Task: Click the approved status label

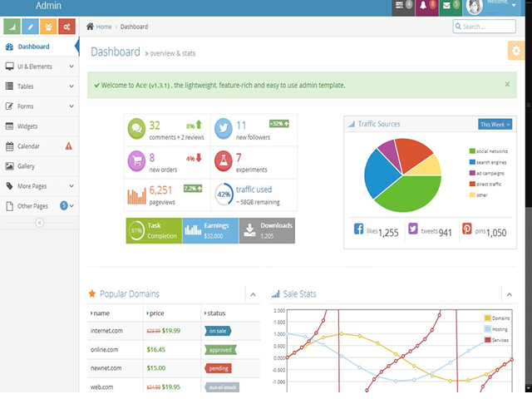Action: click(220, 350)
